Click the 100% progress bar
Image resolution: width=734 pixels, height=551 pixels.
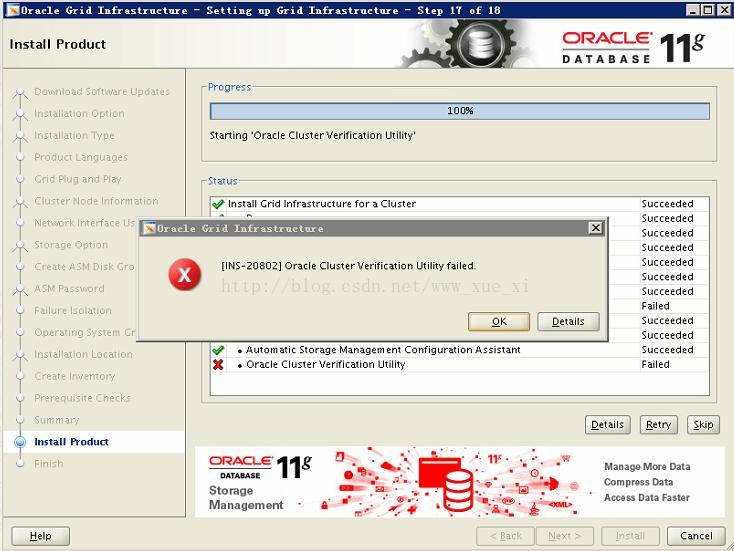pyautogui.click(x=460, y=111)
